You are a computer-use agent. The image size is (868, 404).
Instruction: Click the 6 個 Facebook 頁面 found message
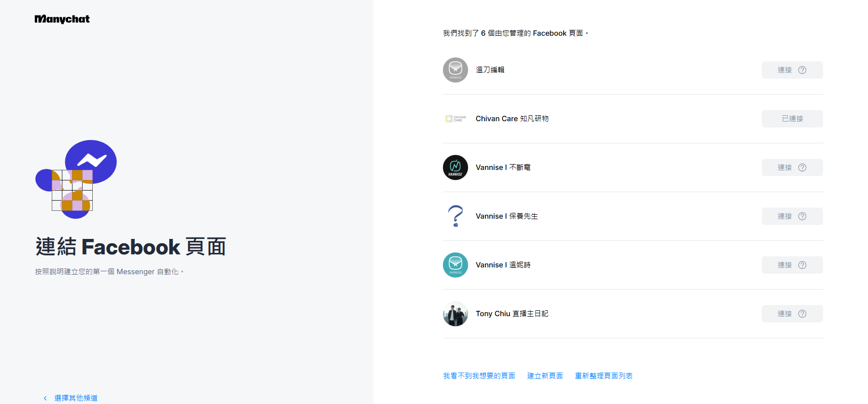[515, 33]
